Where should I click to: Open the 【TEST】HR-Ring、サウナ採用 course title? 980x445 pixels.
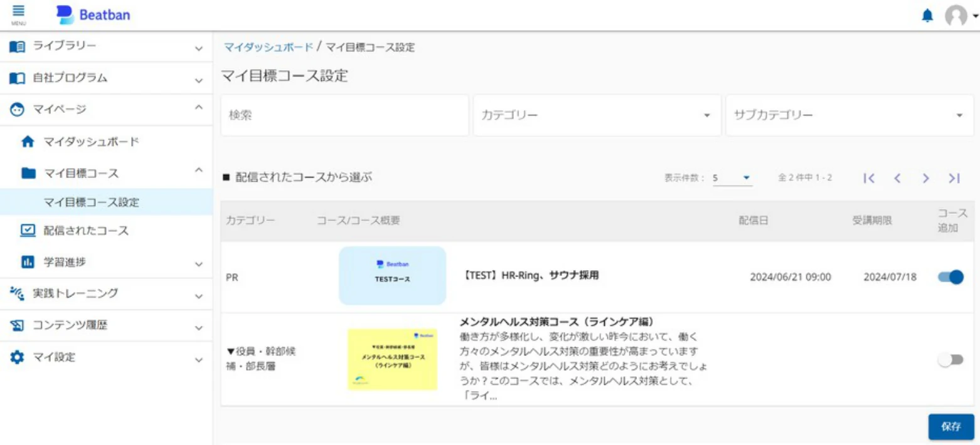(530, 275)
